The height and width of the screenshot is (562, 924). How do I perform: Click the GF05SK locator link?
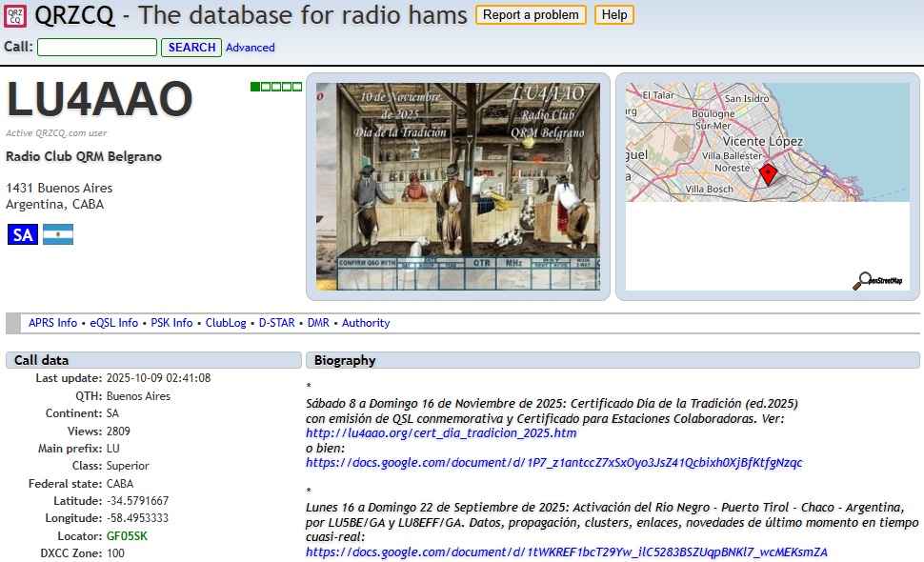tap(127, 536)
